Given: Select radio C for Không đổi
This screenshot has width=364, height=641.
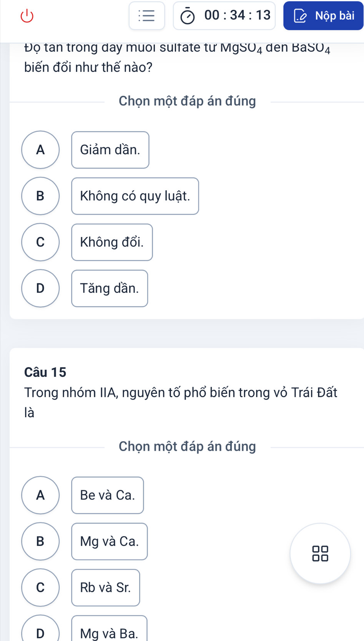Looking at the screenshot, I should (x=40, y=242).
